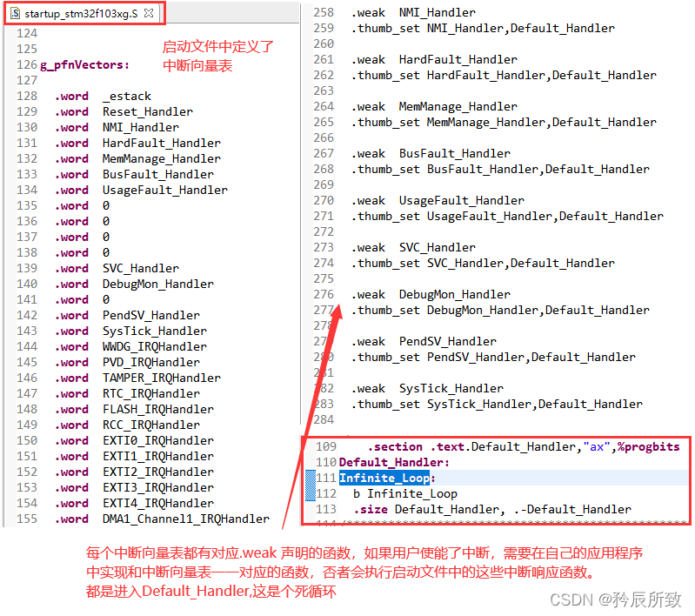Select .thumb_set UsageFault_Handler line 271

(507, 217)
